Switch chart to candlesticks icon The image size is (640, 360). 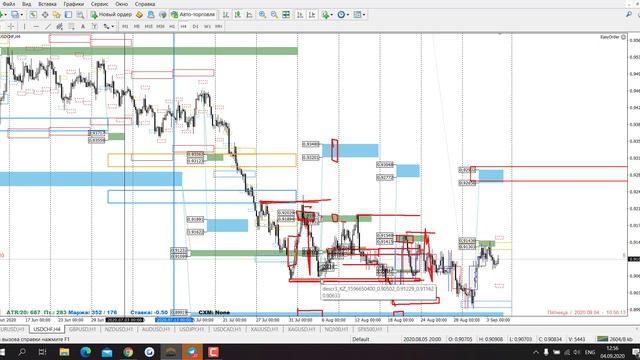coord(238,15)
